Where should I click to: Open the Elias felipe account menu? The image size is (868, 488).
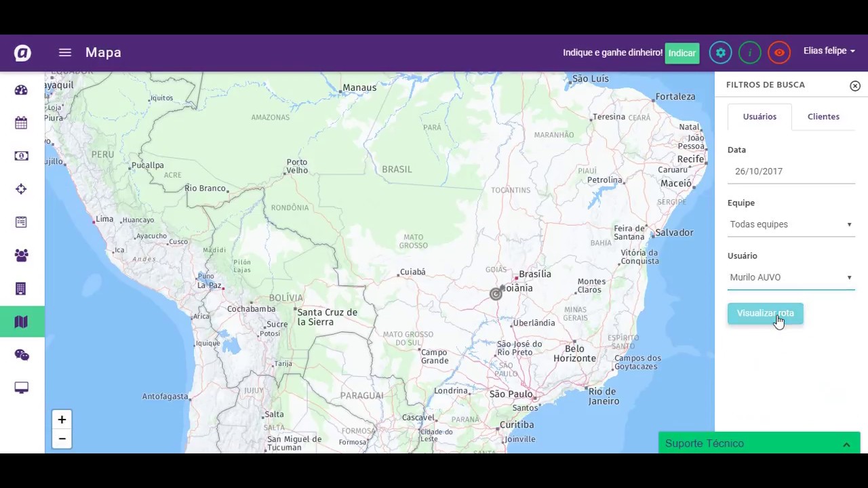829,51
